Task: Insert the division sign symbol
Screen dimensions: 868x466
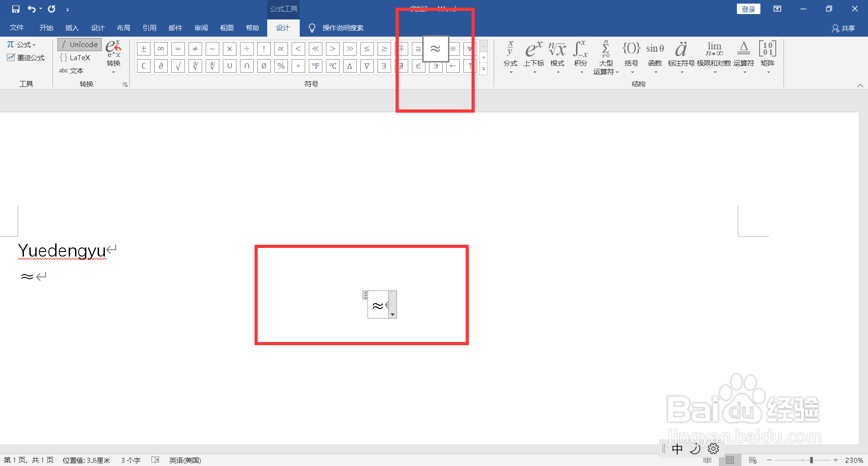Action: point(246,49)
